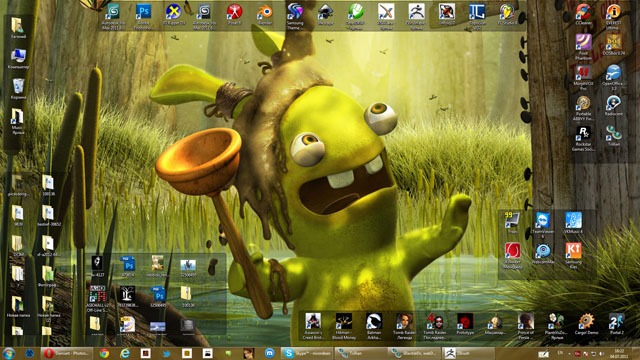Click the volume speaker tray icon
This screenshot has height=360, width=640.
(601, 353)
